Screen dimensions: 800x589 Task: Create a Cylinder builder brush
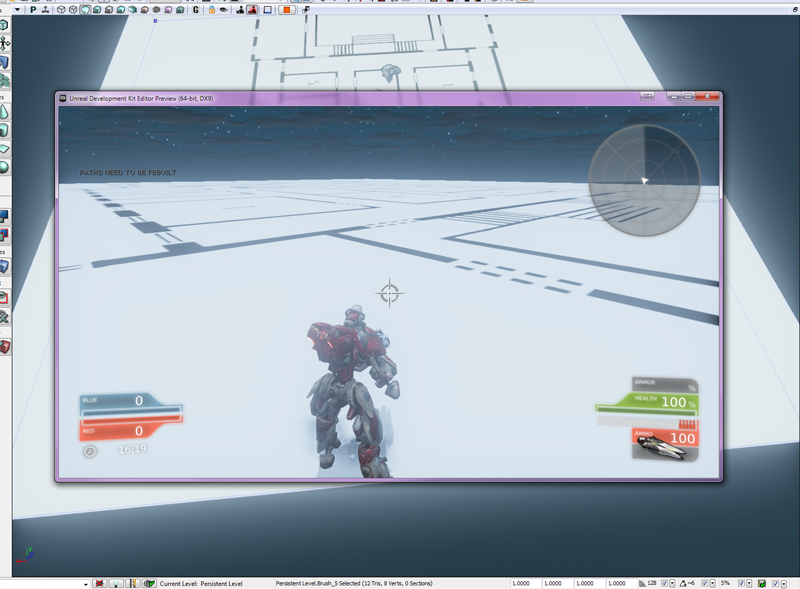(x=4, y=130)
